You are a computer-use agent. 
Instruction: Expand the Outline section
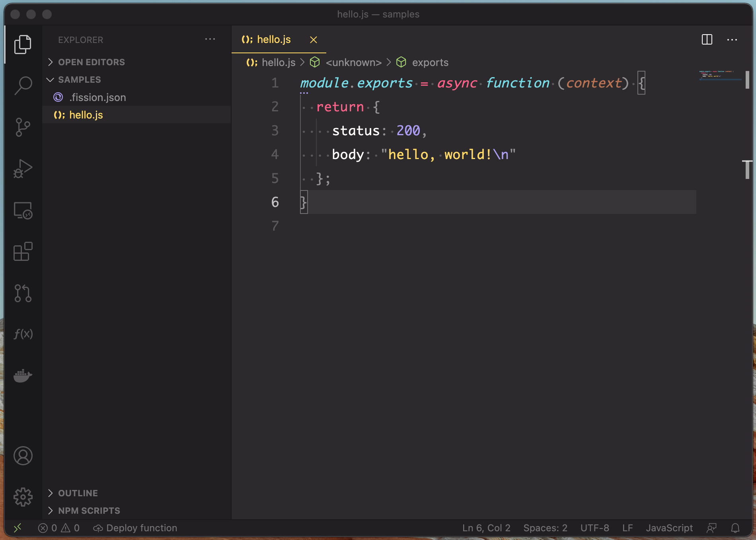pos(78,493)
